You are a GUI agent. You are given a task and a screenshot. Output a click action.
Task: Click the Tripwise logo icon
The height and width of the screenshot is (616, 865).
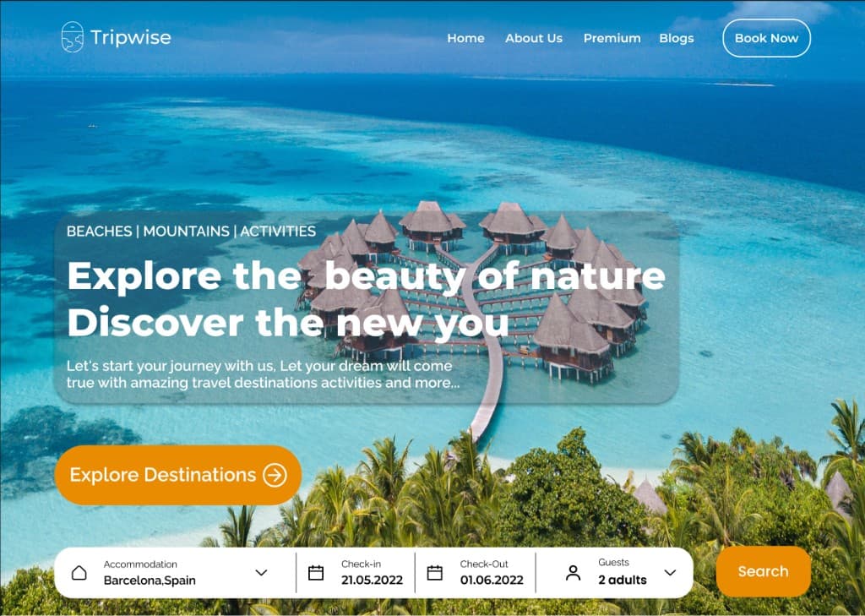pos(73,37)
